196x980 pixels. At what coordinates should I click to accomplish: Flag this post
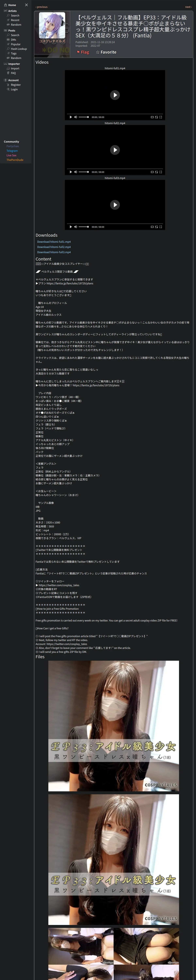pos(83,52)
